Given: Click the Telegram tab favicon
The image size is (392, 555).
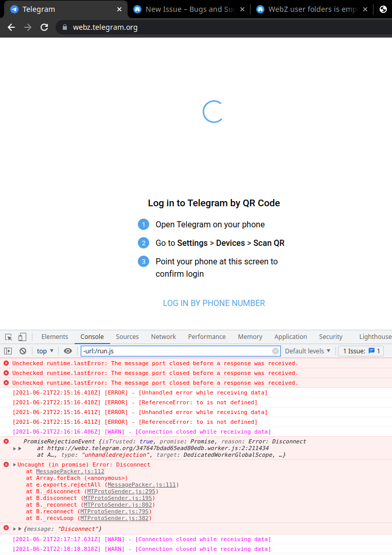Looking at the screenshot, I should pos(14,9).
